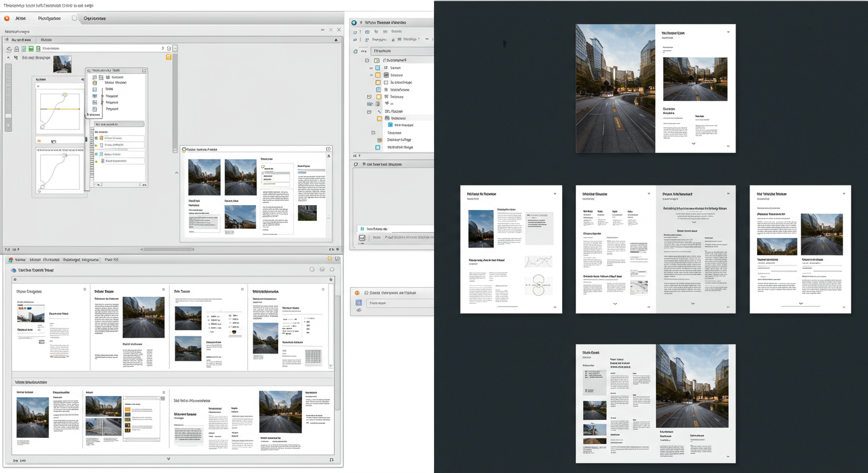Click the orange circular app icon in the top menu bar

coord(7,18)
